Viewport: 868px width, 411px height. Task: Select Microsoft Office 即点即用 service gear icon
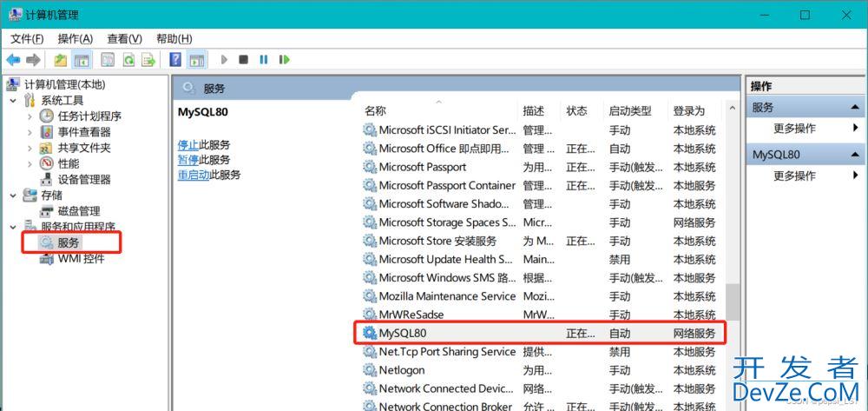pyautogui.click(x=369, y=149)
